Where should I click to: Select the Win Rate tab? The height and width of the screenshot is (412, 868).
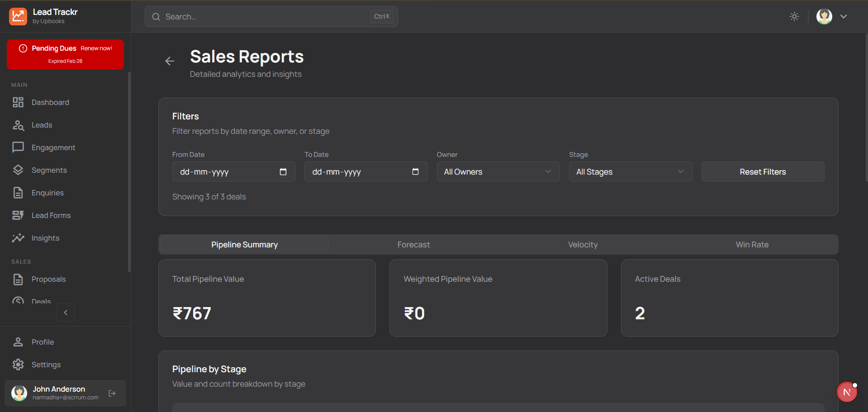click(752, 245)
